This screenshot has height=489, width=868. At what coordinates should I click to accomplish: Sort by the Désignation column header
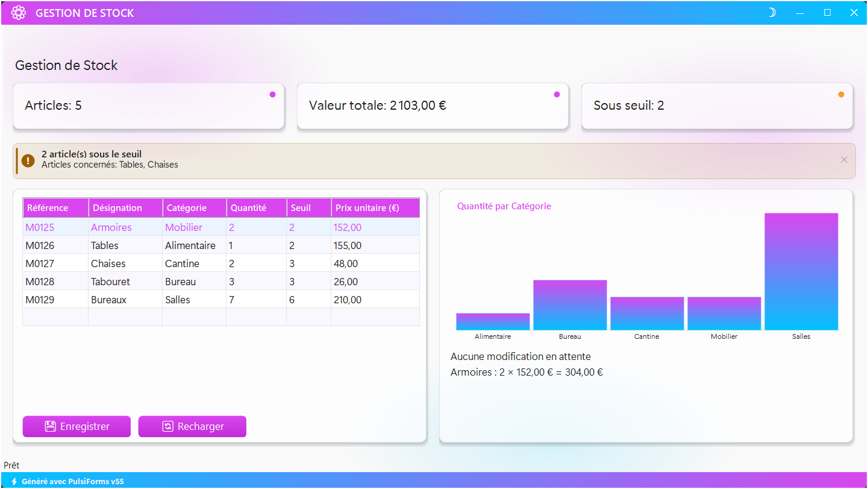[125, 208]
